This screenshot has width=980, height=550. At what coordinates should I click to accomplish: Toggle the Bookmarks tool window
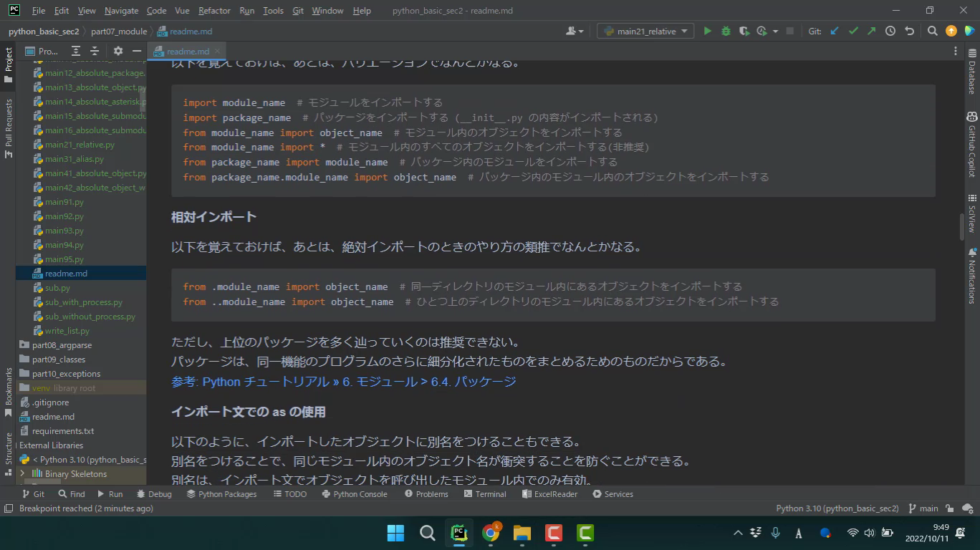pos(9,392)
